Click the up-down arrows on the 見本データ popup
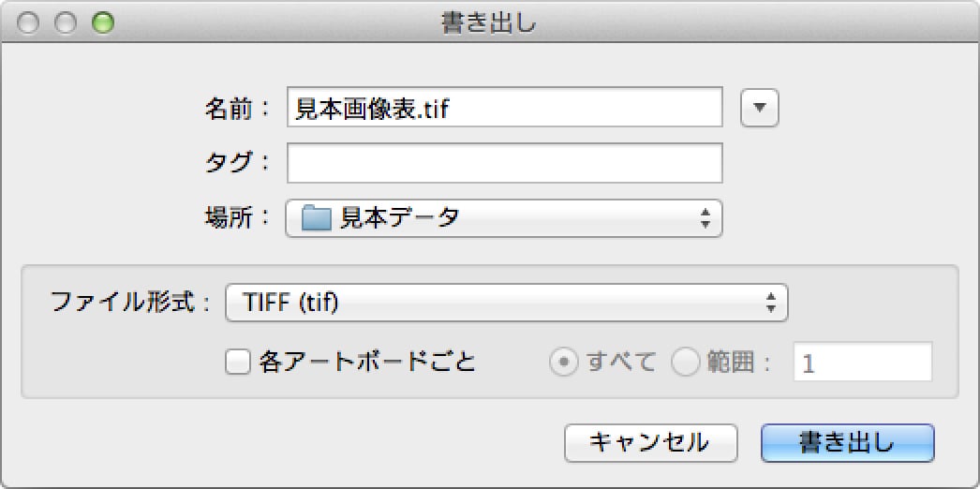This screenshot has height=489, width=980. [x=705, y=219]
